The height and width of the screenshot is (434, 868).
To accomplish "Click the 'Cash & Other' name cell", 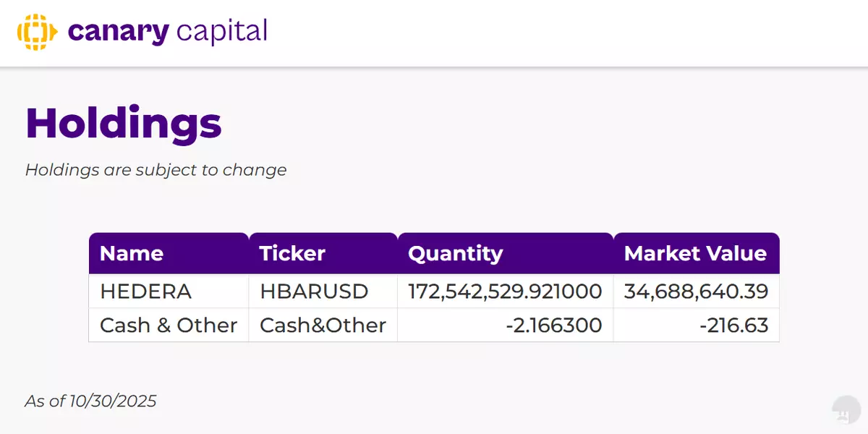I will click(169, 325).
